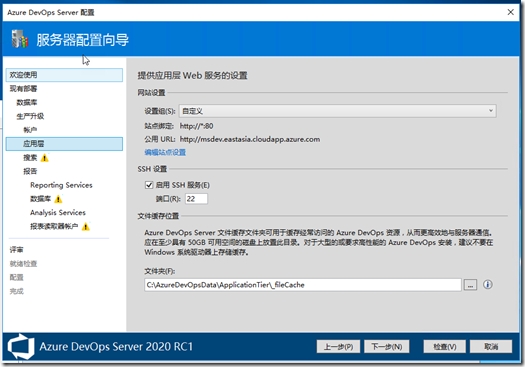Select 数据库 step under 报告
The width and height of the screenshot is (525, 367).
41,199
